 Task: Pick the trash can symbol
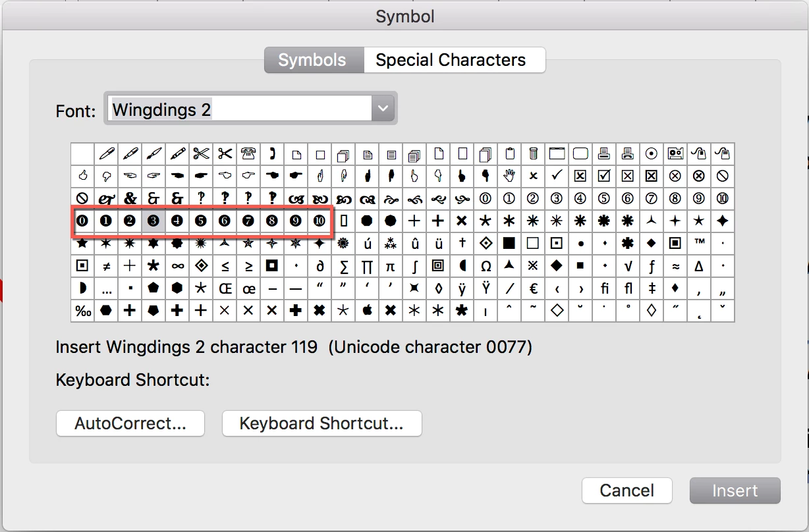(533, 155)
